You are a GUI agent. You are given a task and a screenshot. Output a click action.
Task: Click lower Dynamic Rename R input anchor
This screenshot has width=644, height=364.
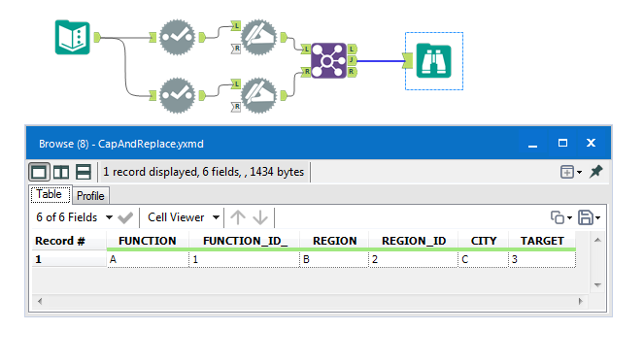[236, 107]
